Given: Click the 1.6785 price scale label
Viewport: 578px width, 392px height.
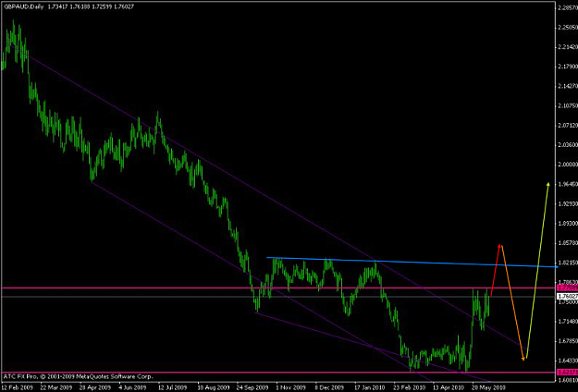Looking at the screenshot, I should click(x=568, y=341).
